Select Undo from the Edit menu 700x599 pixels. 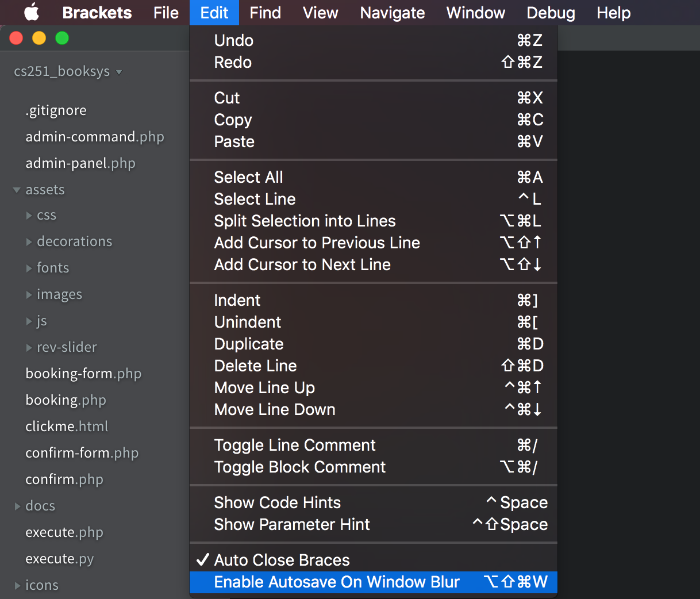coord(233,40)
